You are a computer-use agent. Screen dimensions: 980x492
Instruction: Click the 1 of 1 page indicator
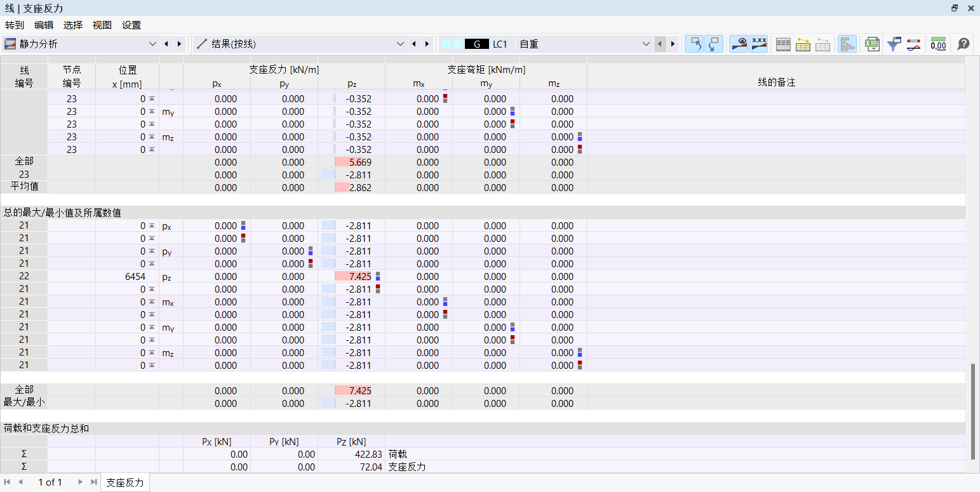[50, 482]
